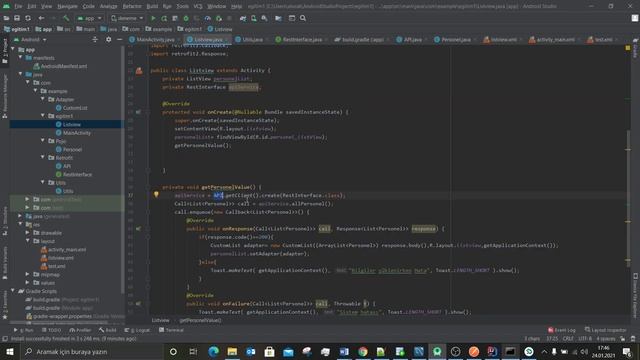640x360 pixels.
Task: Open the Android project view dropdown
Action: click(30, 40)
